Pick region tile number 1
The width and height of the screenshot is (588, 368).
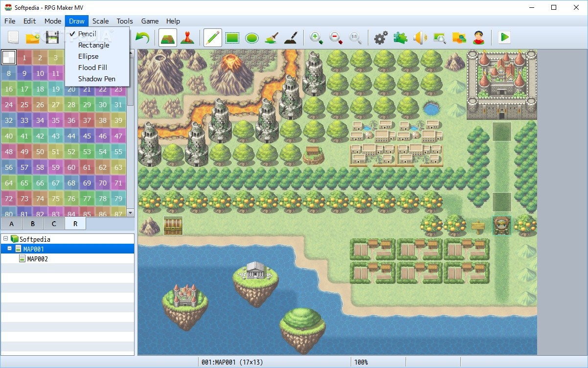[24, 58]
